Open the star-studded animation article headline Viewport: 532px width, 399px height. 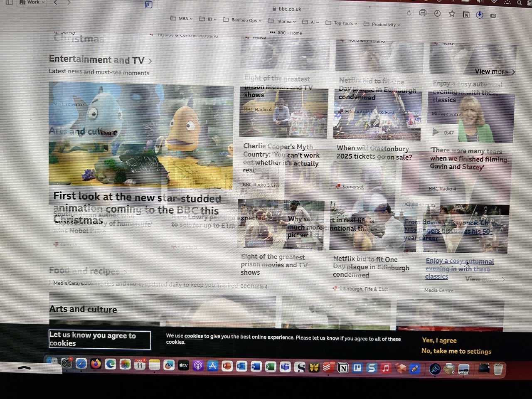tap(137, 208)
